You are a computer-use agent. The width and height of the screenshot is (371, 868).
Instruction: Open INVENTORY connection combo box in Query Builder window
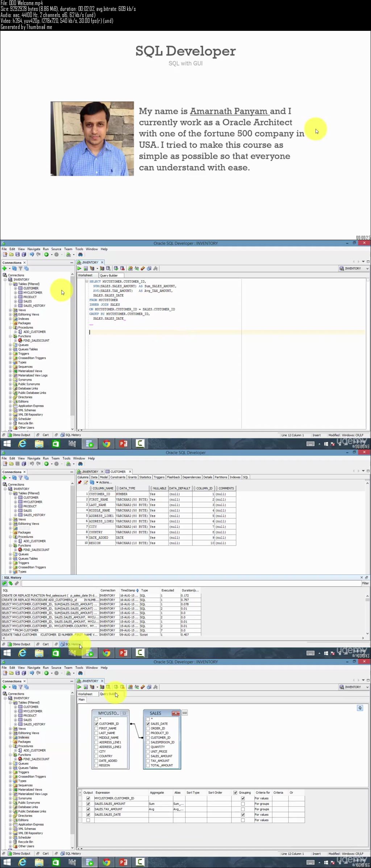[x=354, y=687]
